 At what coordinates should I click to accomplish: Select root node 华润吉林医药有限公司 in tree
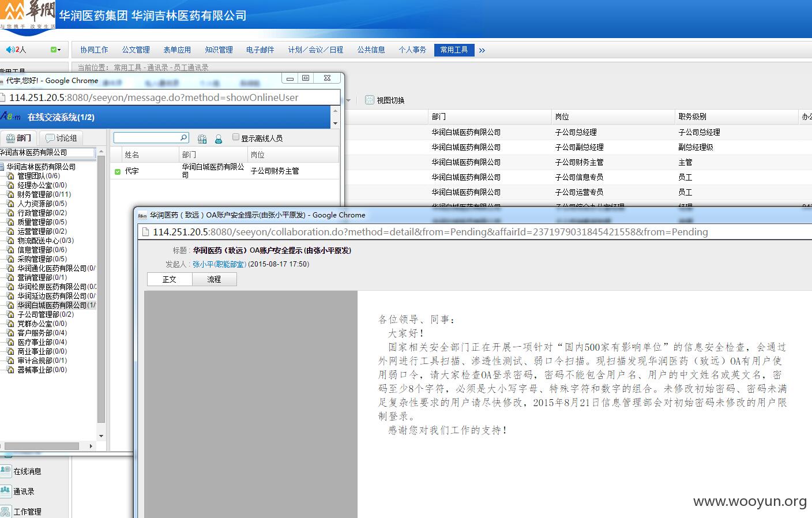click(41, 167)
